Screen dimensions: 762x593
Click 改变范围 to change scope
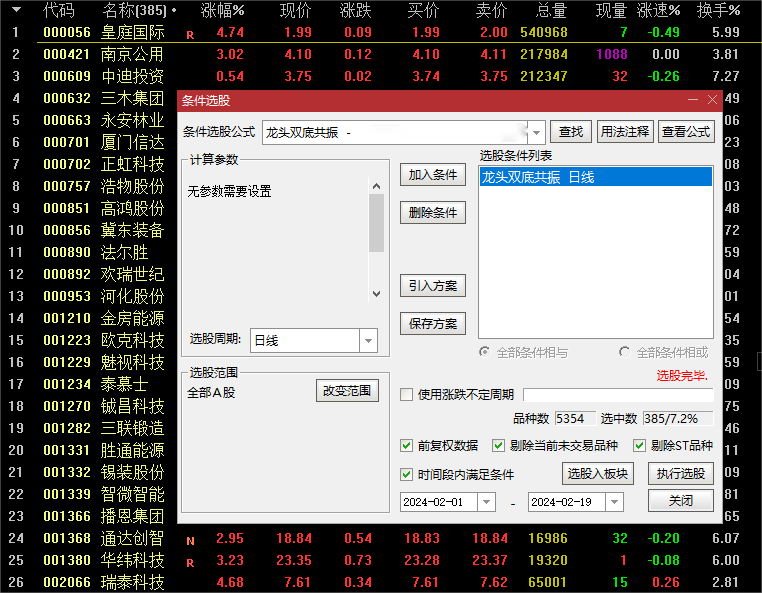tap(347, 391)
